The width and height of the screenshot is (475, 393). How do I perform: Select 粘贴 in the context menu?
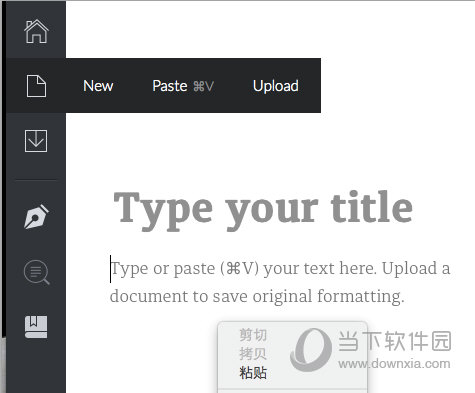pyautogui.click(x=253, y=373)
